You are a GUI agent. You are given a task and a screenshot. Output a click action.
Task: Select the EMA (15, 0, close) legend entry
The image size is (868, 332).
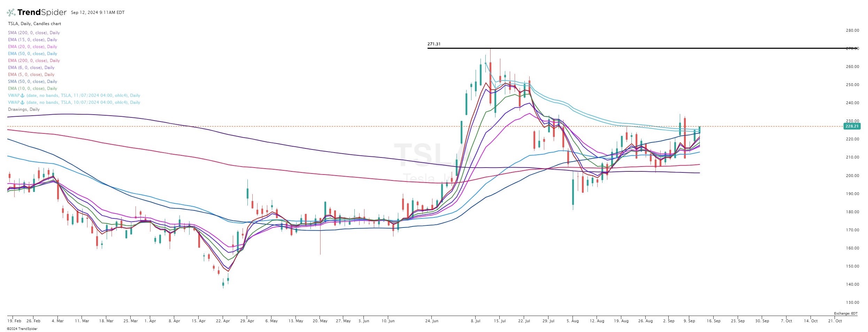pyautogui.click(x=32, y=40)
